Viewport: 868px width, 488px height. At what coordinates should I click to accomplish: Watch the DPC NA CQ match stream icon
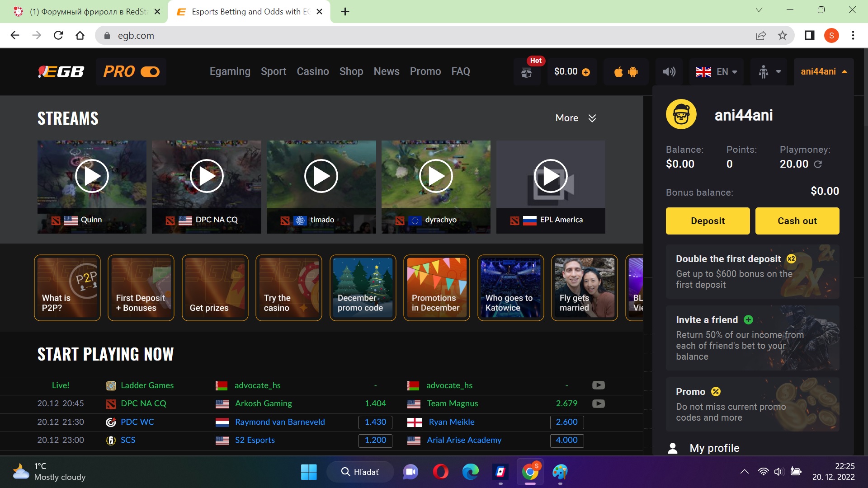click(x=598, y=404)
